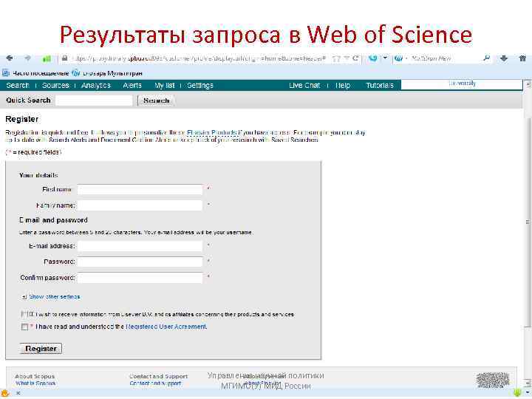This screenshot has height=399, width=532.
Task: Click the page scrollbar up arrow
Action: click(528, 83)
